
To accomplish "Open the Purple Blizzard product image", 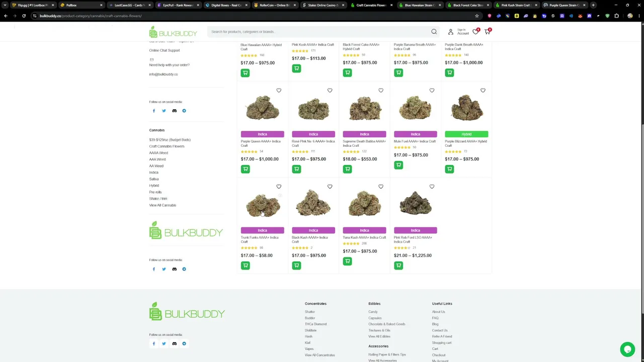I will pos(466,109).
